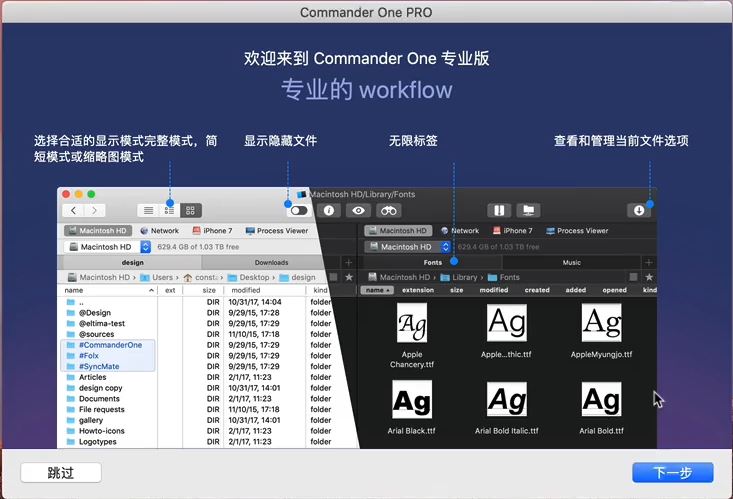
Task: Add new tab with dark pane plus button
Action: click(x=648, y=262)
